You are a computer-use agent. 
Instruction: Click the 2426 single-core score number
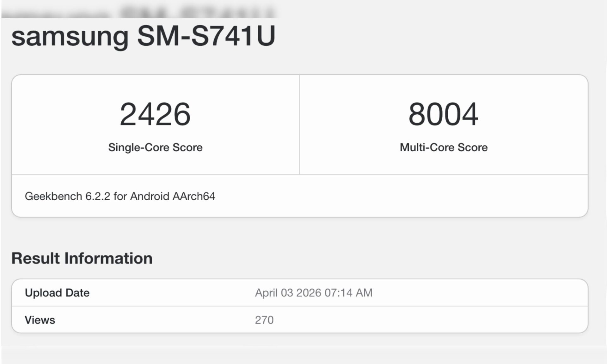pos(155,114)
